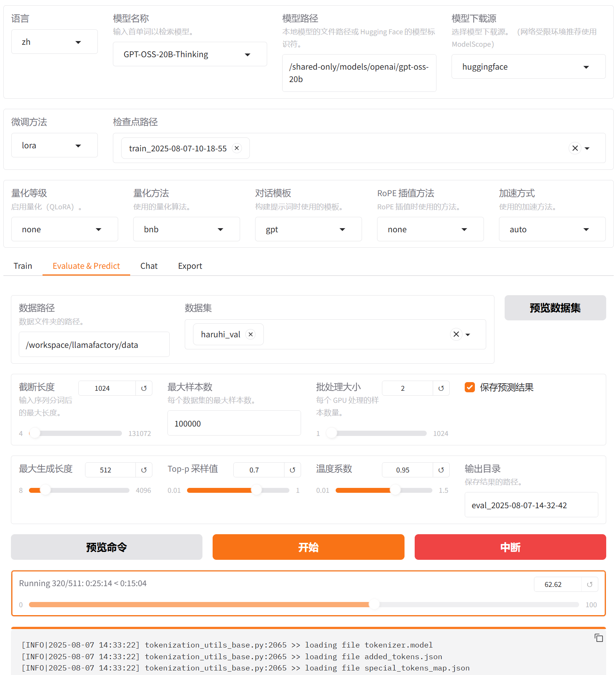The width and height of the screenshot is (616, 675).
Task: Switch to the Train tab
Action: (23, 266)
